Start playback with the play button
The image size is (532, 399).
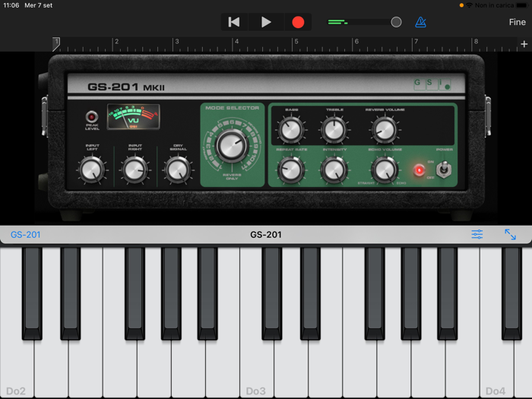point(266,22)
